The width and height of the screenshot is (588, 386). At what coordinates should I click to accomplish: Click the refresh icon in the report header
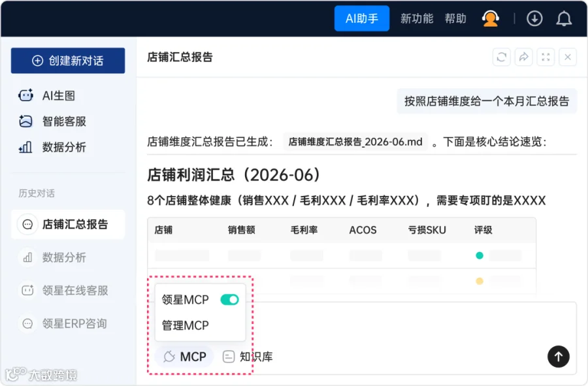501,57
